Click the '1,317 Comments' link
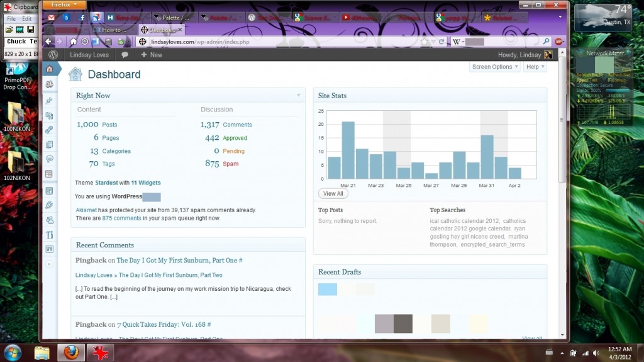The width and height of the screenshot is (644, 362). tap(226, 124)
